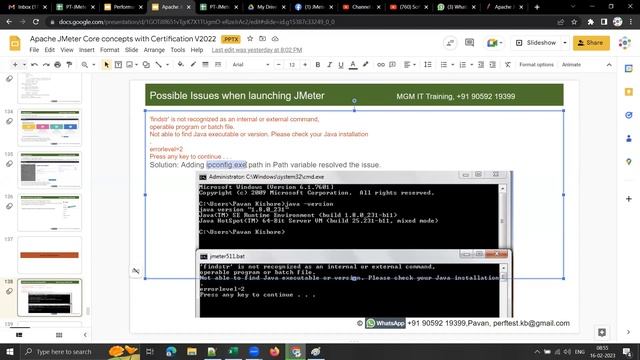640x360 pixels.
Task: Toggle bold formatting
Action: click(x=318, y=64)
